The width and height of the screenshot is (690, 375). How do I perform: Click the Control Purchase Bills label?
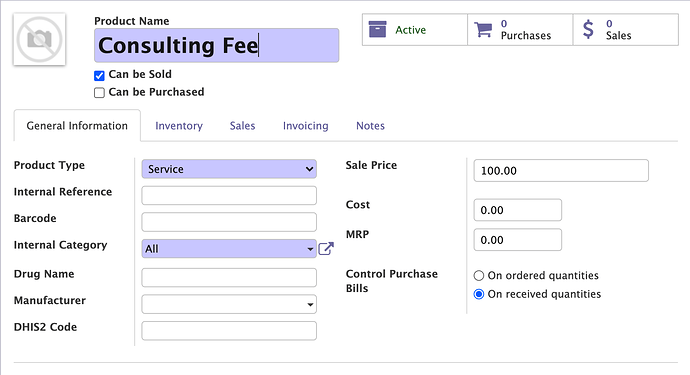392,281
